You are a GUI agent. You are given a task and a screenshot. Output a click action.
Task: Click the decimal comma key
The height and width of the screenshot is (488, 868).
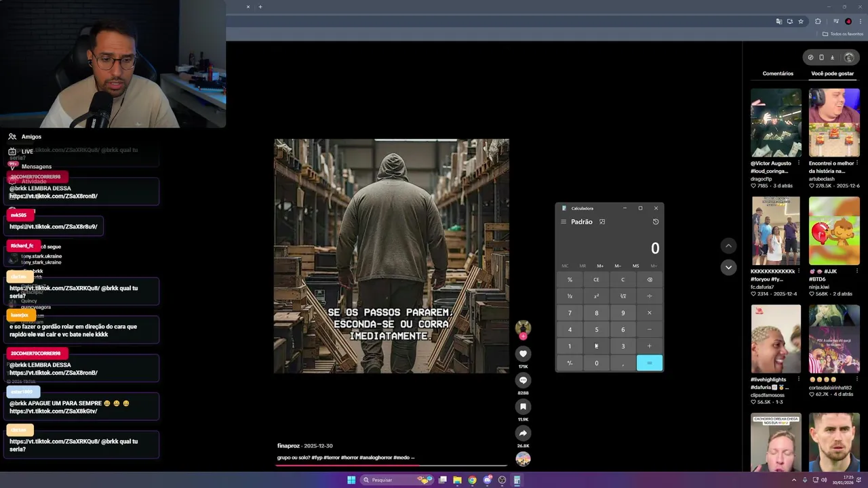pyautogui.click(x=623, y=363)
